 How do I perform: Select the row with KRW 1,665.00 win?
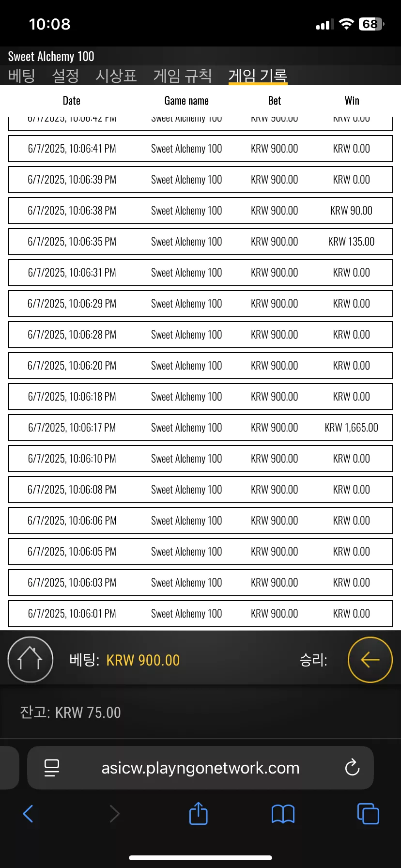[200, 428]
